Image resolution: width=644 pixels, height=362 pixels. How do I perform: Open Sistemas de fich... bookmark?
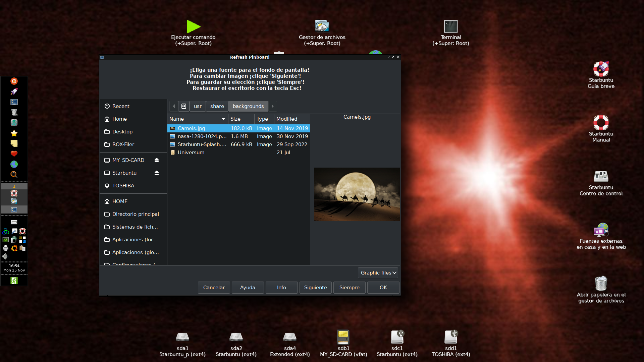133,227
